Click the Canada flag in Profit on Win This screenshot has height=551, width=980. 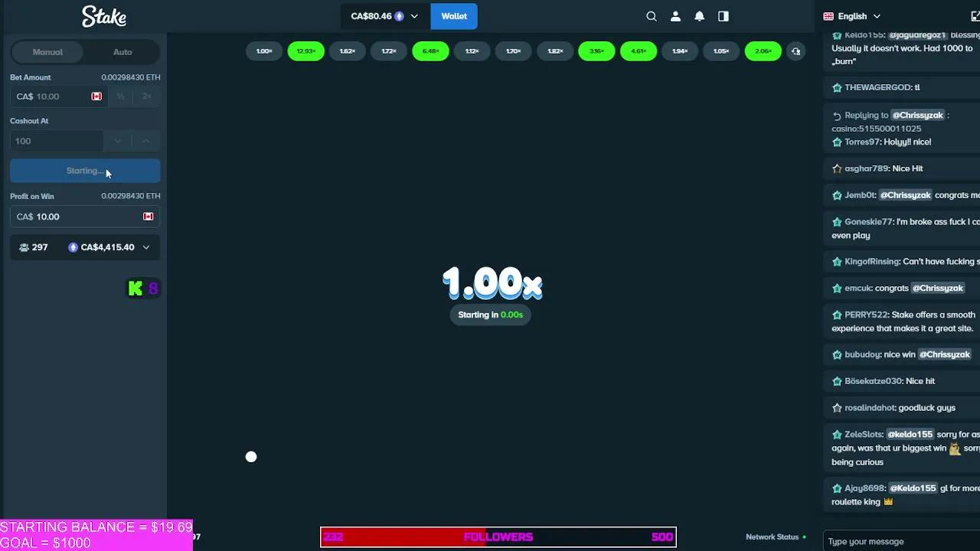tap(148, 217)
